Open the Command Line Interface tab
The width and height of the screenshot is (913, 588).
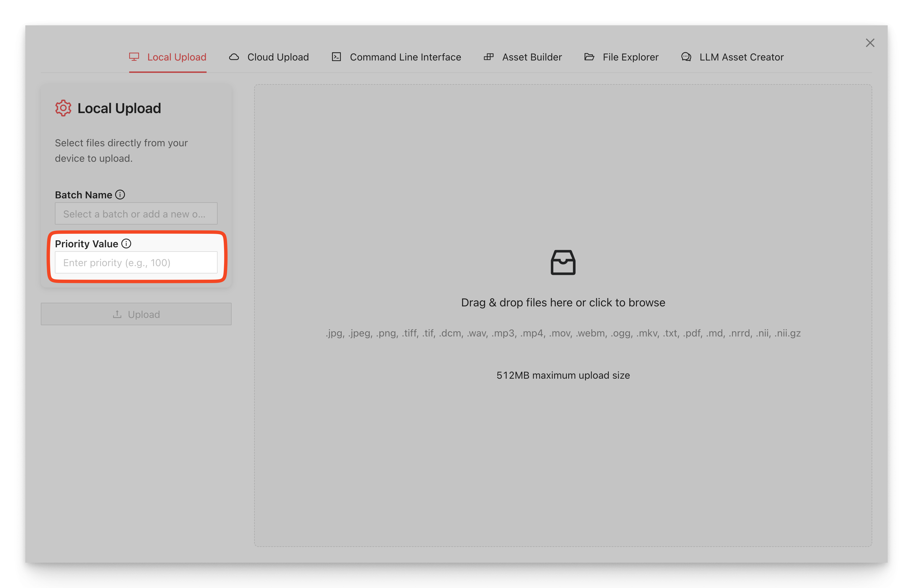coord(405,57)
